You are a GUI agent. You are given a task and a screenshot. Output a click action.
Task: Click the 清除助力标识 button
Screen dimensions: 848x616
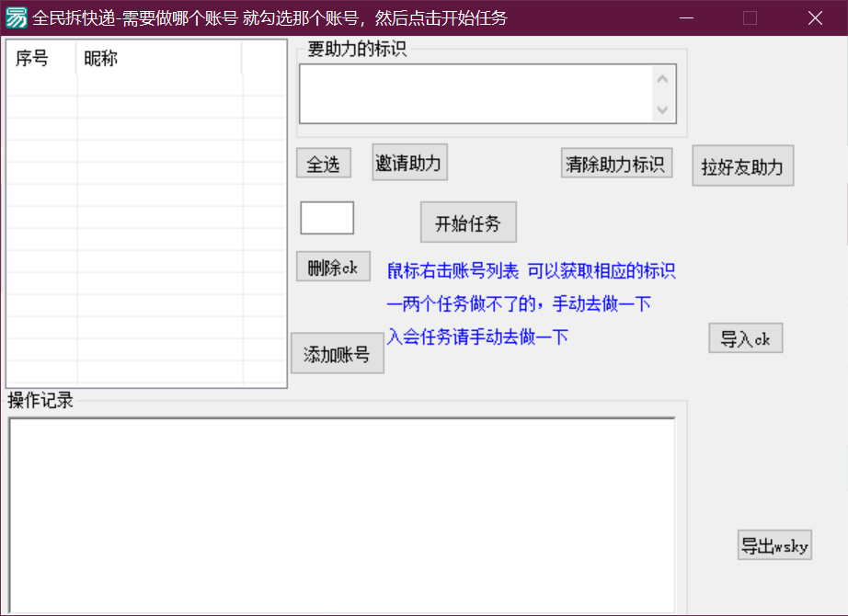click(616, 163)
